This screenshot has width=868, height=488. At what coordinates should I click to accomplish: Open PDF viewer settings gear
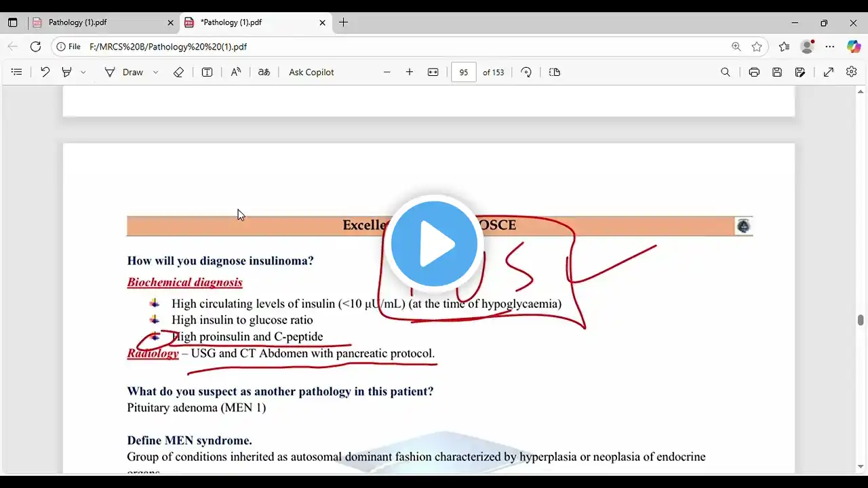coord(852,72)
